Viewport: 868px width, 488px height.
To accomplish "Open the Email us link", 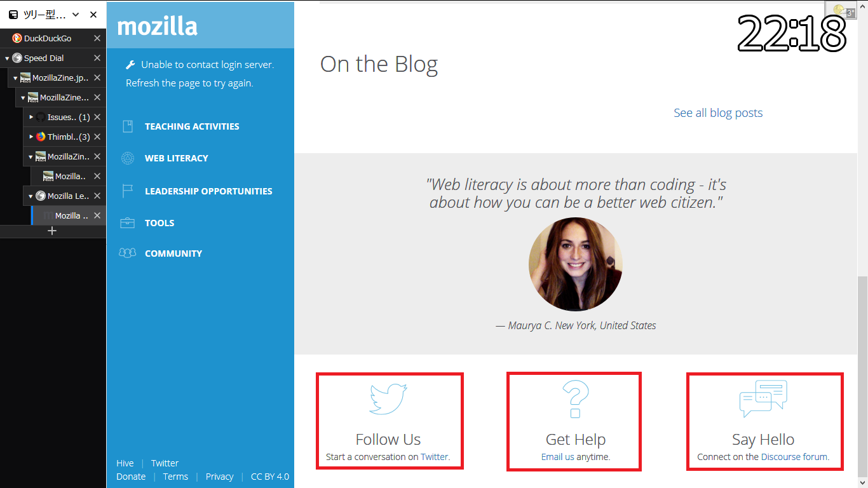I will click(x=557, y=457).
